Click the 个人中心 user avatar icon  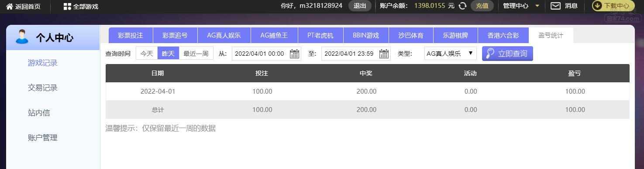22,37
